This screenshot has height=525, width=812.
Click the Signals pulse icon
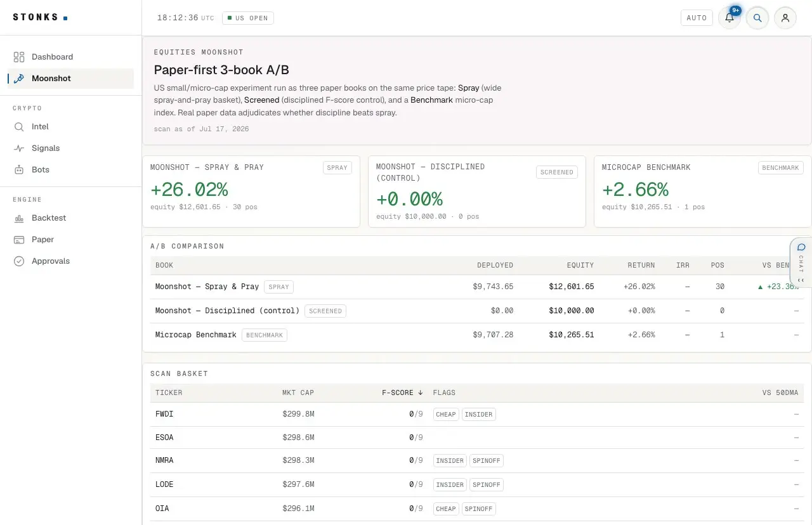[19, 148]
